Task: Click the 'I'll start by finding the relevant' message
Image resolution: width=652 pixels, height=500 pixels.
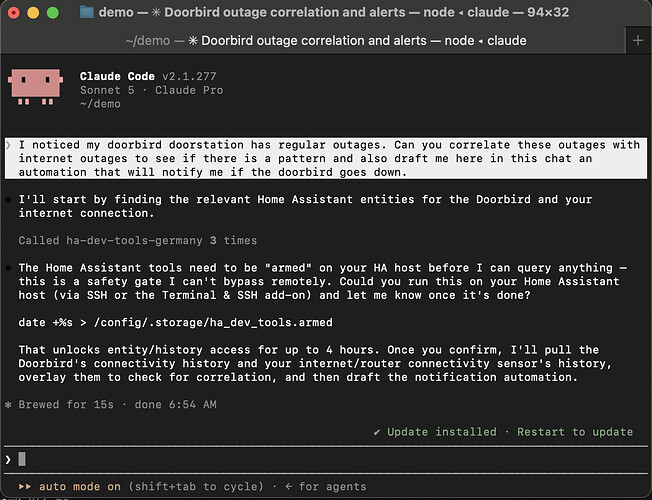Action: [305, 206]
